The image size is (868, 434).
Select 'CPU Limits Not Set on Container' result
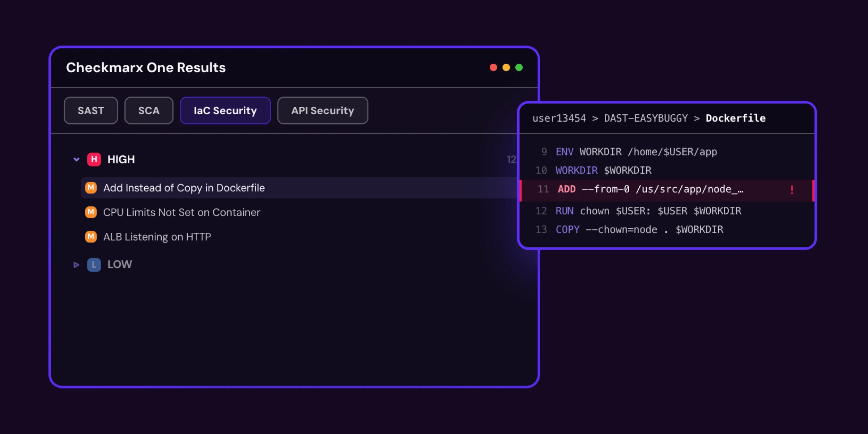pyautogui.click(x=182, y=212)
